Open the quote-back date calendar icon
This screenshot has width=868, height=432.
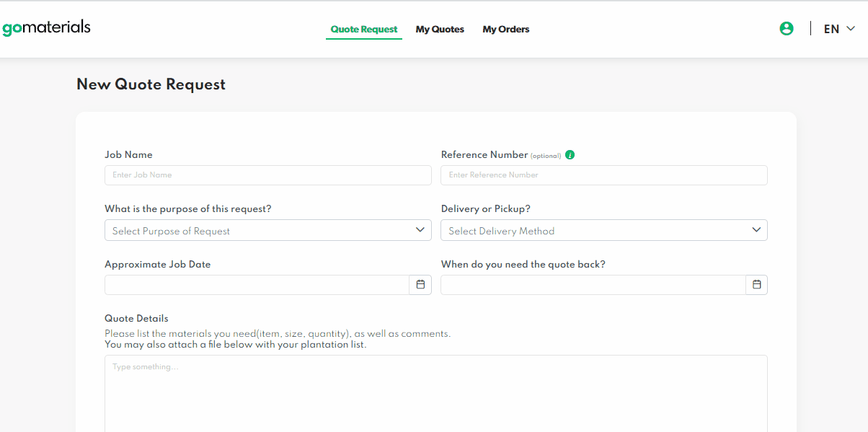756,285
